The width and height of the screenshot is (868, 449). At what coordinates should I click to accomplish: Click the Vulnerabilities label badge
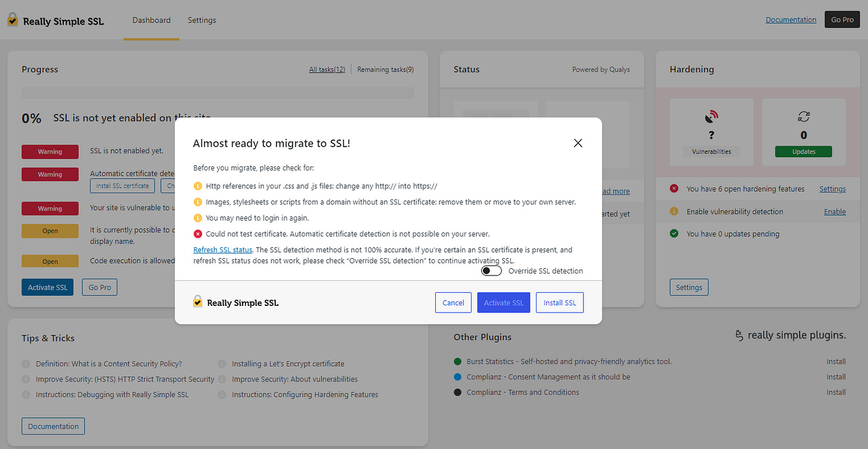coord(712,151)
